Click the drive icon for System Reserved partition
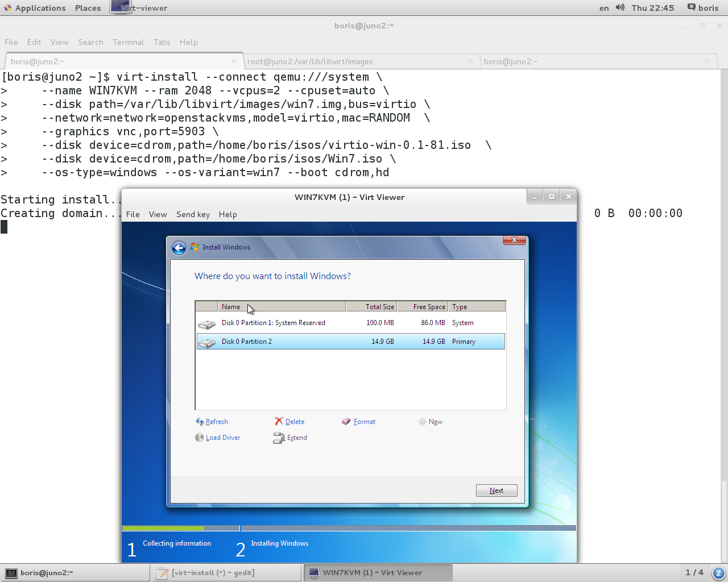The width and height of the screenshot is (728, 582). (x=206, y=325)
